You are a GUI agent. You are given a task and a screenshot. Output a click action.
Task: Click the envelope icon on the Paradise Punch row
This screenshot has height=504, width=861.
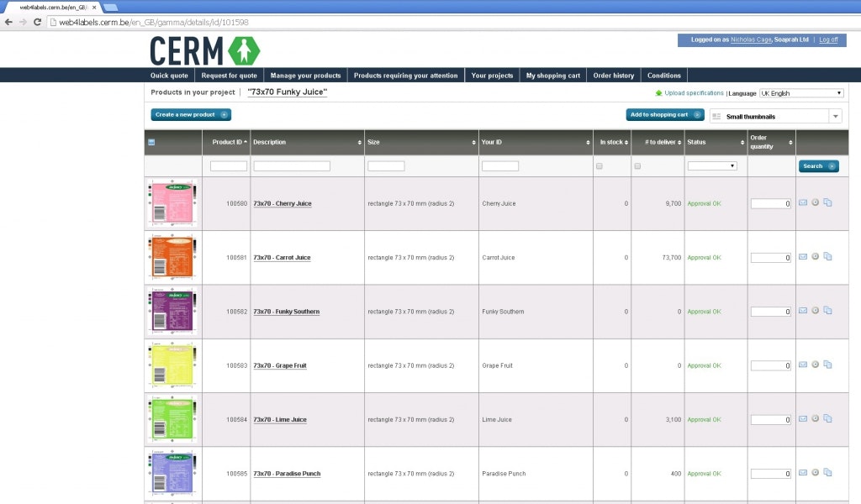point(804,472)
